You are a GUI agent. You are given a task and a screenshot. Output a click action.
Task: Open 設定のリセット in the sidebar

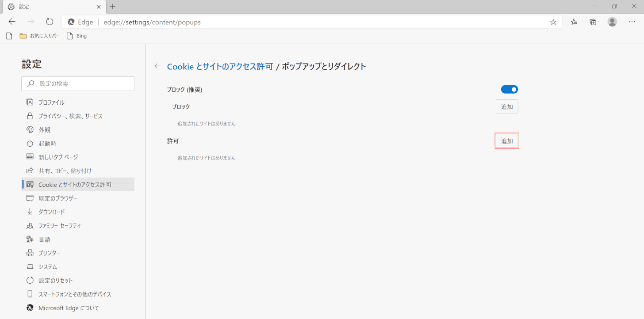coord(78,281)
